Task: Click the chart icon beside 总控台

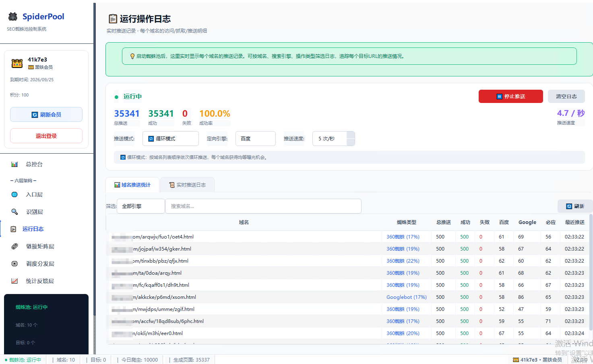Action: [x=14, y=164]
